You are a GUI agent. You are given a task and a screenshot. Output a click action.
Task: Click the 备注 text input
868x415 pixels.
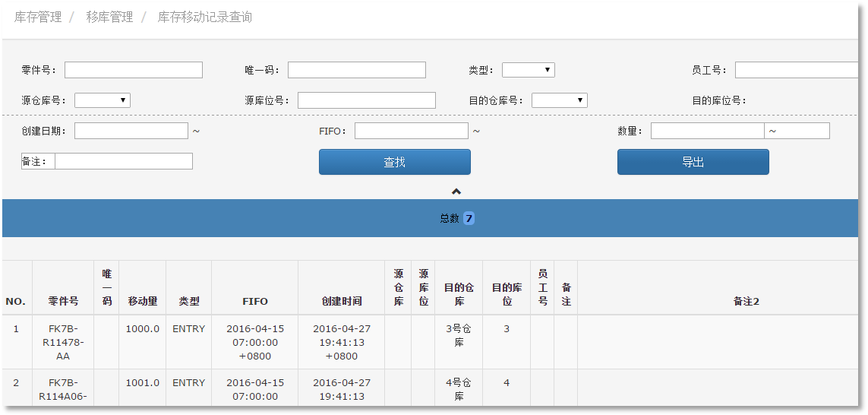[x=124, y=161]
